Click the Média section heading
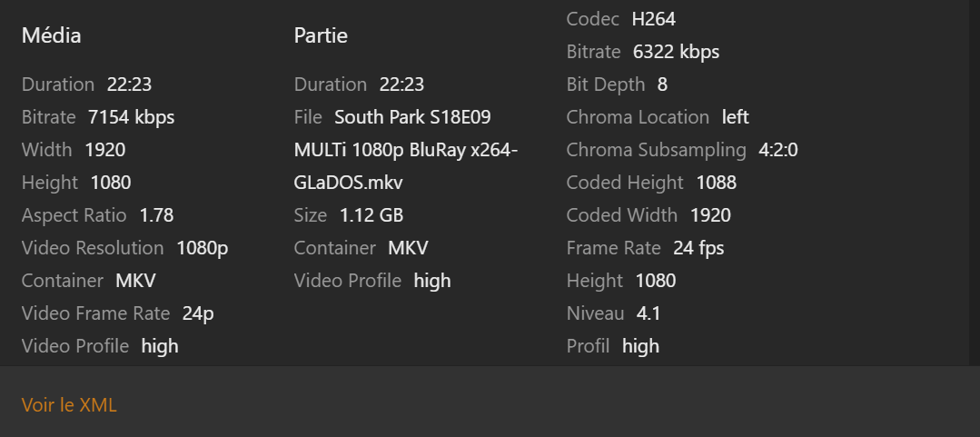The image size is (980, 437). (x=52, y=35)
